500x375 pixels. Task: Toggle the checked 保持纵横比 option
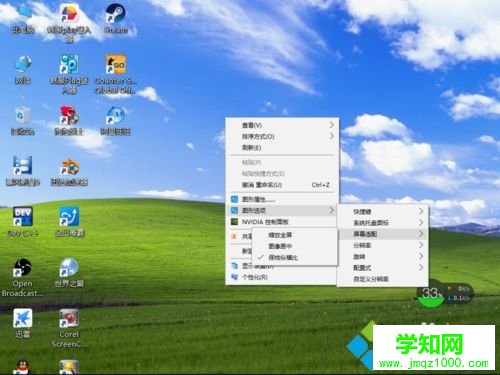(295, 257)
